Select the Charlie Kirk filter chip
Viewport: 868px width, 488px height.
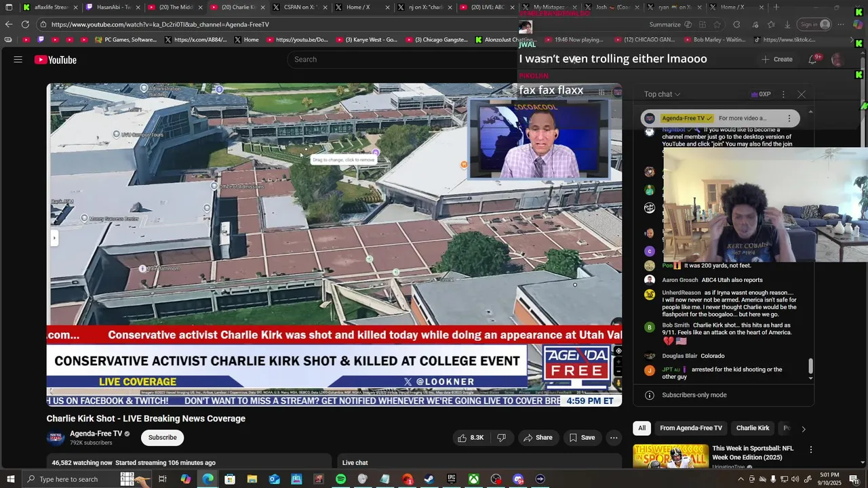pos(753,428)
